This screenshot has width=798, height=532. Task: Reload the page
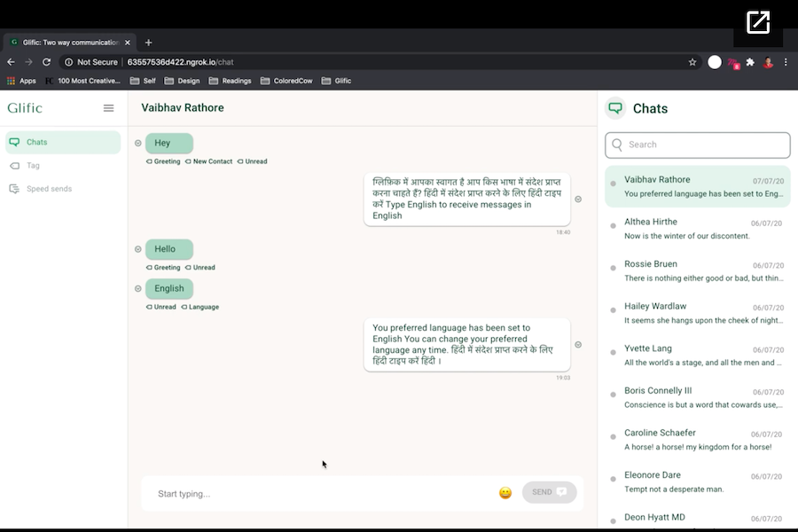46,62
